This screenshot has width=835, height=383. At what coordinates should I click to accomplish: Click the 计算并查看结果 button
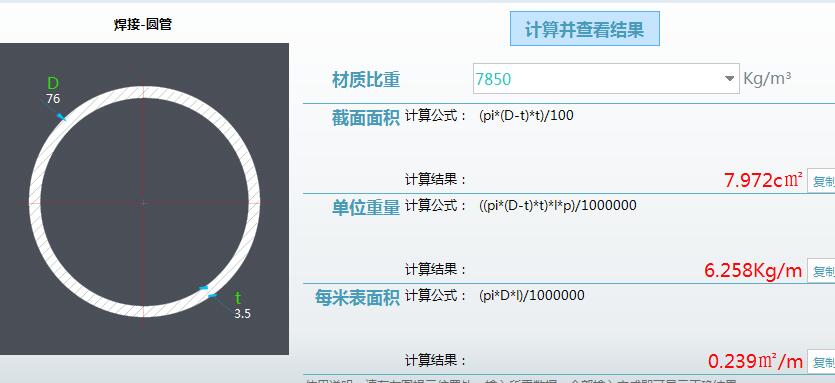(x=585, y=29)
